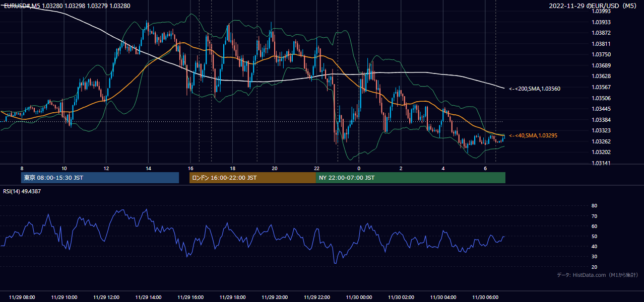The width and height of the screenshot is (644, 302).
Task: Click the 11/30 02:00 time axis label
Action: 401,297
